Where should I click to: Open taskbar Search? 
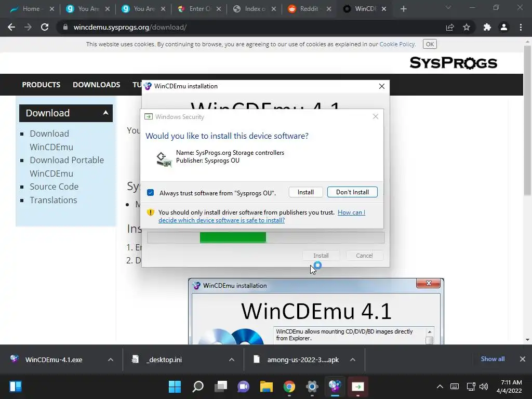pos(198,387)
